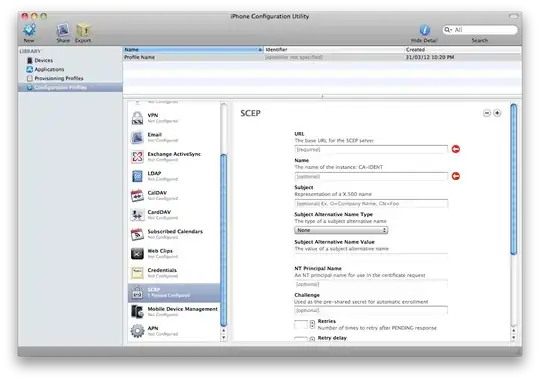Click the payload list scrollbar thumb
The image size is (540, 381).
224,240
